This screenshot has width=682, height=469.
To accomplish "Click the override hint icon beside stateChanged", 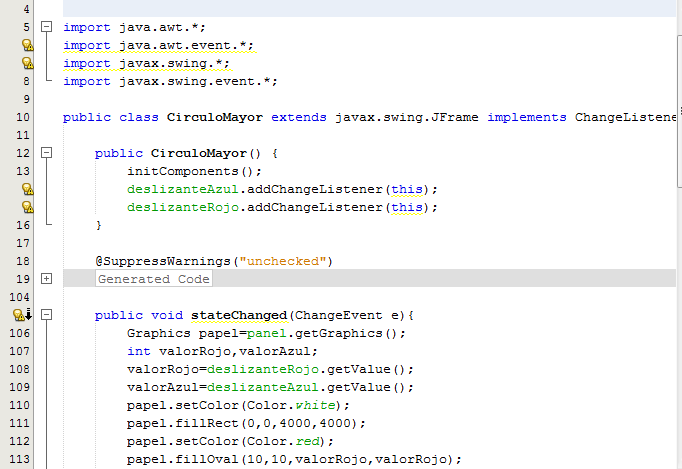I will [22, 315].
